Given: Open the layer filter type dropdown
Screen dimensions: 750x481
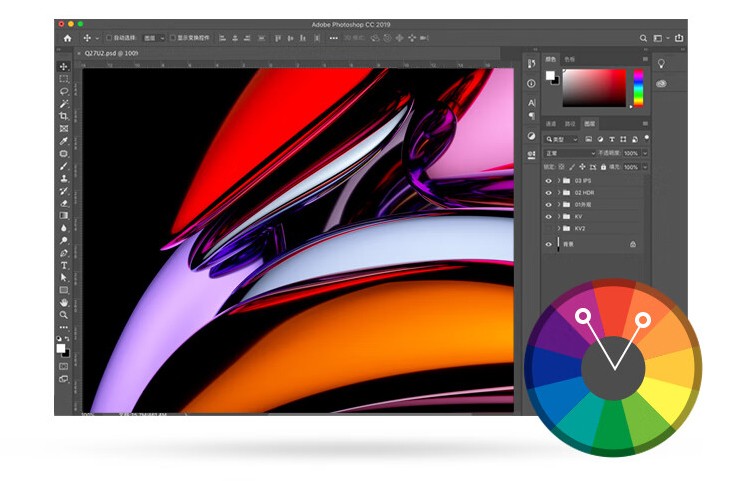Looking at the screenshot, I should pyautogui.click(x=562, y=139).
